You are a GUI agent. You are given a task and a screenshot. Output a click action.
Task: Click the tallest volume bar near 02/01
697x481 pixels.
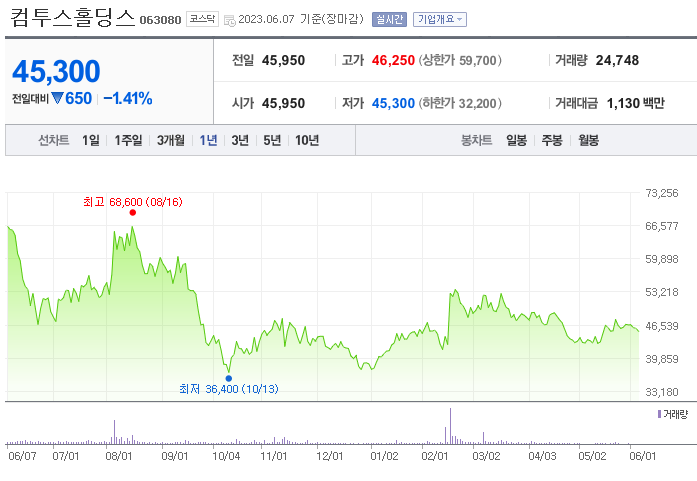pyautogui.click(x=450, y=426)
